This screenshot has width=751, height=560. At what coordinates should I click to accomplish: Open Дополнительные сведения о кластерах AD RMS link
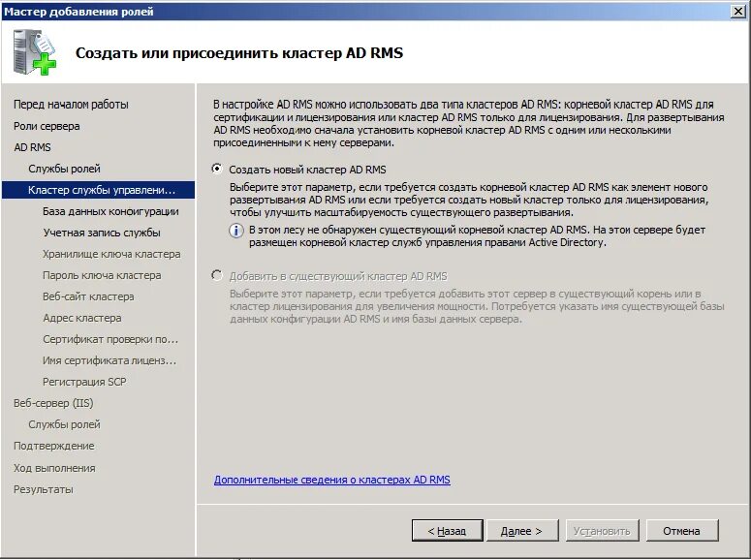click(x=332, y=480)
